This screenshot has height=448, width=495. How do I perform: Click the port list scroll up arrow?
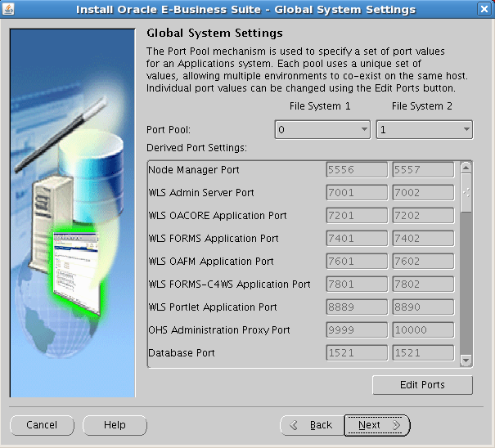pyautogui.click(x=466, y=168)
